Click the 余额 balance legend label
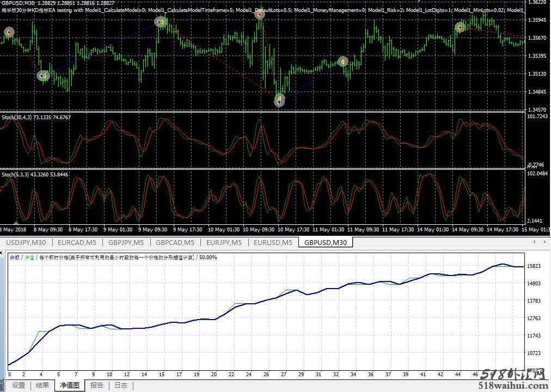This screenshot has width=551, height=392. (14, 258)
